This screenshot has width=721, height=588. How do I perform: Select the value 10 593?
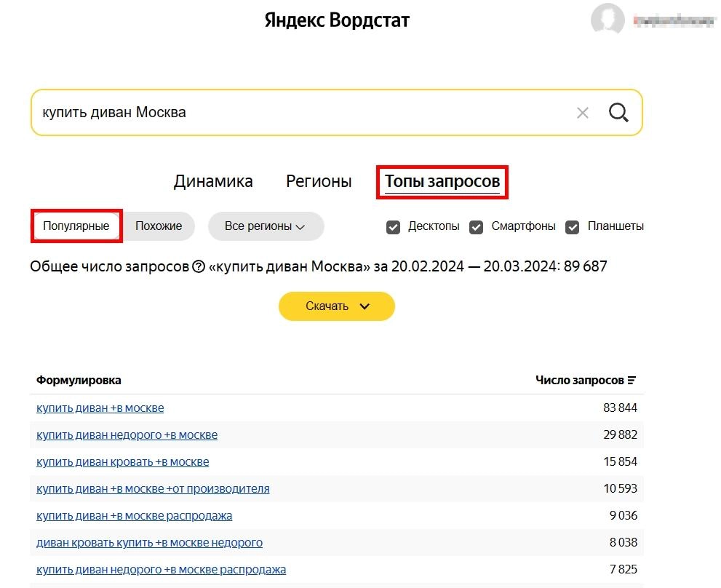point(620,488)
